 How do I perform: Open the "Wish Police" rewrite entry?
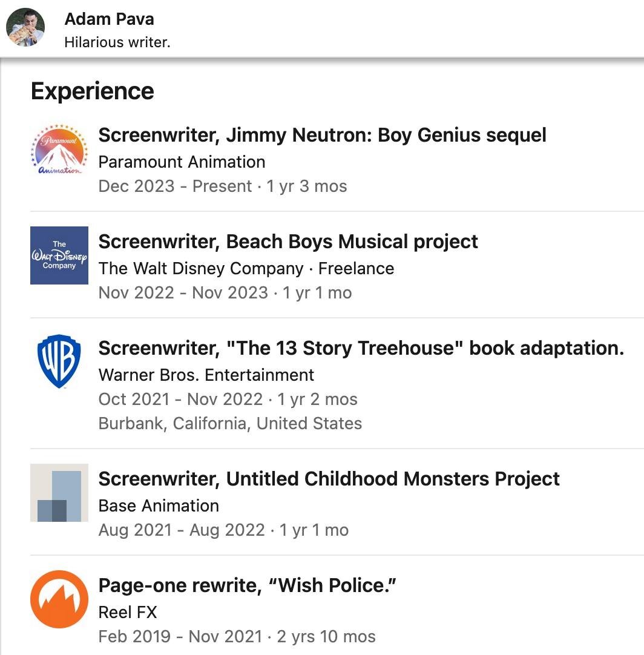pyautogui.click(x=247, y=585)
